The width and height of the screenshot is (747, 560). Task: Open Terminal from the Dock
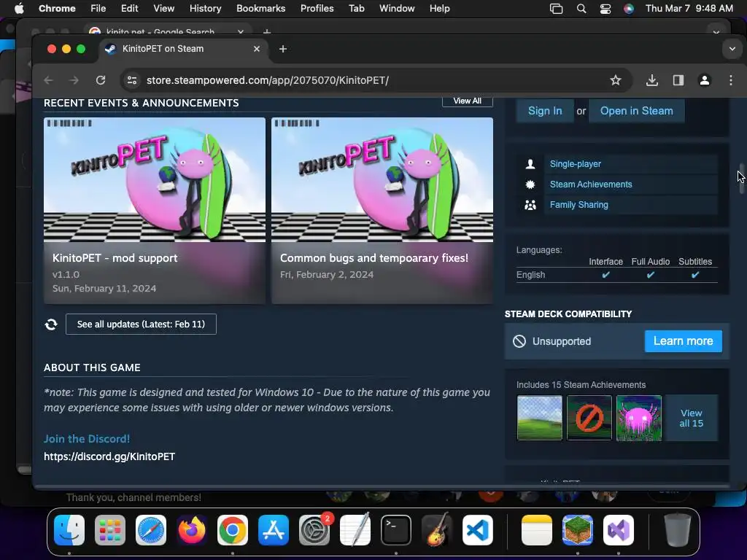tap(396, 530)
